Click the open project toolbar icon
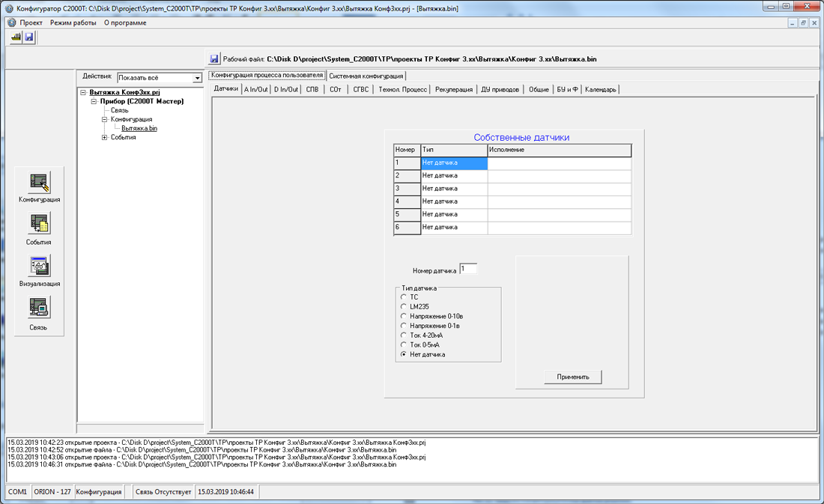 [x=16, y=37]
